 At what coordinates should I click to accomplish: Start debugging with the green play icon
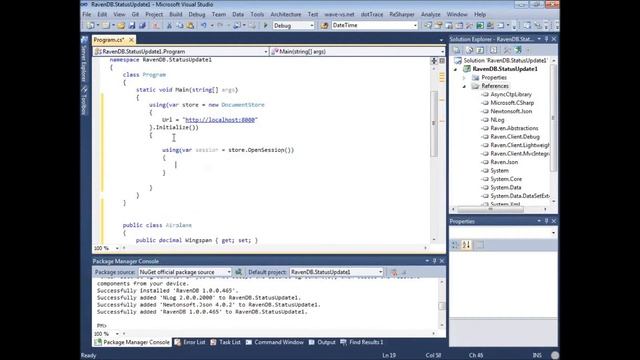pyautogui.click(x=265, y=26)
